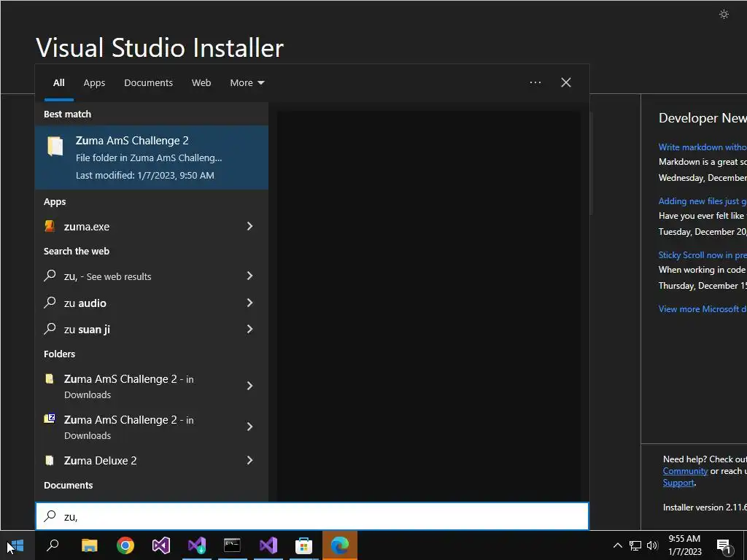The image size is (747, 560).
Task: Click the magnifier icon beside 'zu suan ji'
Action: pos(50,329)
